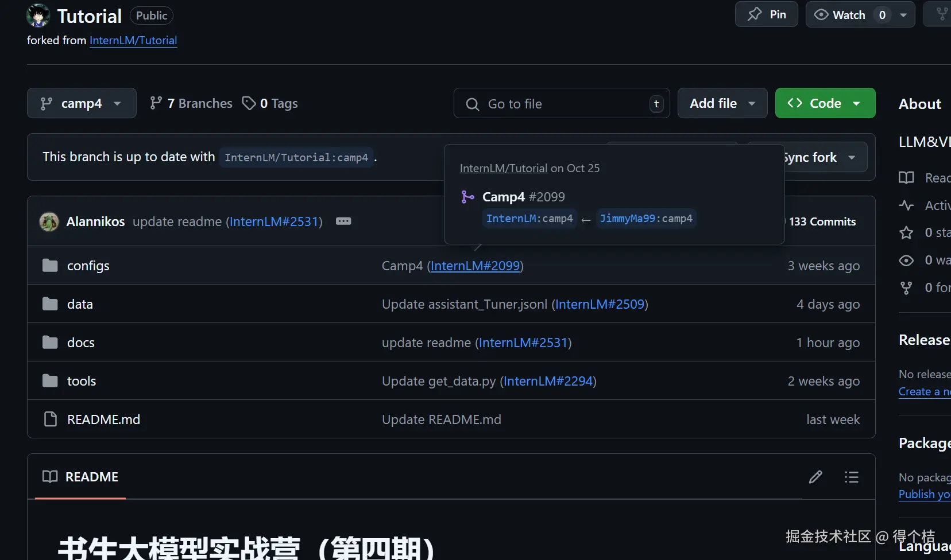Click the watchers eye icon in About
The image size is (951, 560).
(906, 260)
